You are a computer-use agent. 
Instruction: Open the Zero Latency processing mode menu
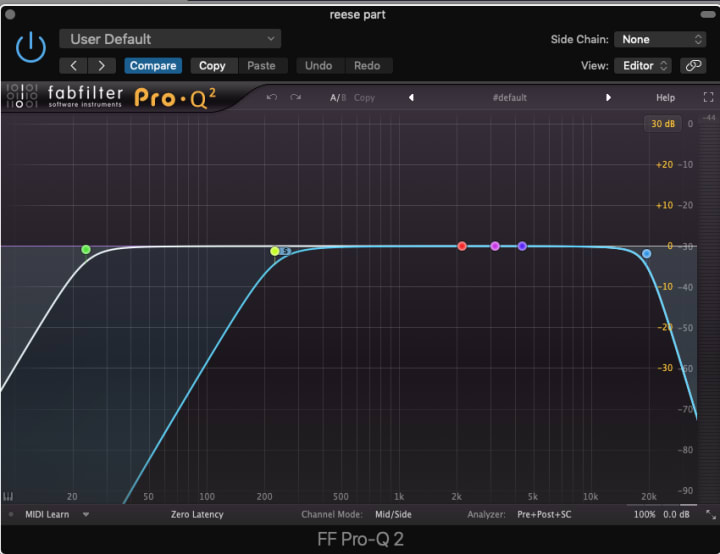point(197,514)
